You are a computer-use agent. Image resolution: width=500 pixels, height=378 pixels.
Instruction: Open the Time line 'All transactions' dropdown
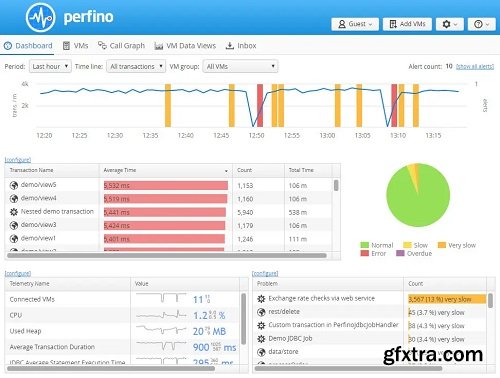136,66
